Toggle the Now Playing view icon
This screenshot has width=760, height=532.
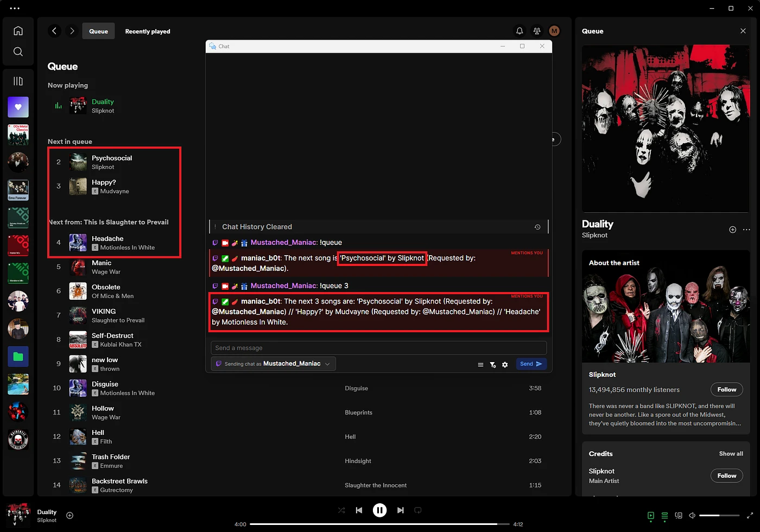[650, 516]
